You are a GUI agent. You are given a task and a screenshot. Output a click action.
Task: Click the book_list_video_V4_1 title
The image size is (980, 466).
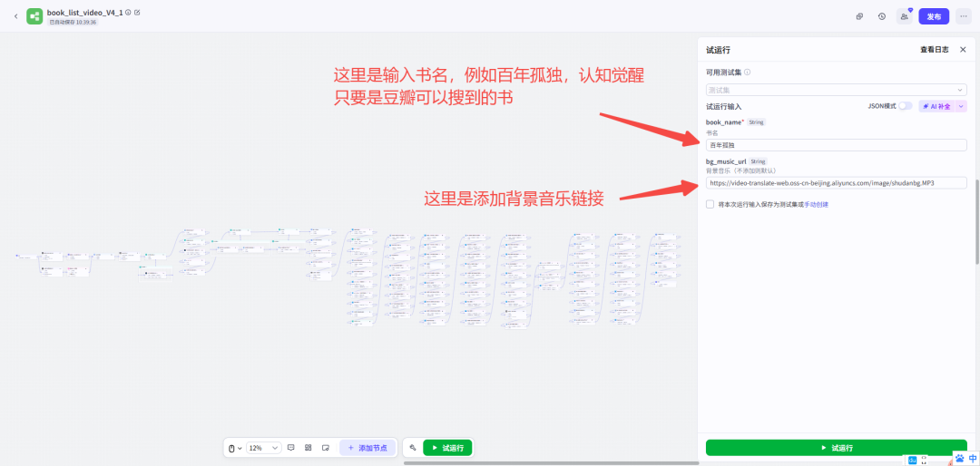(84, 12)
